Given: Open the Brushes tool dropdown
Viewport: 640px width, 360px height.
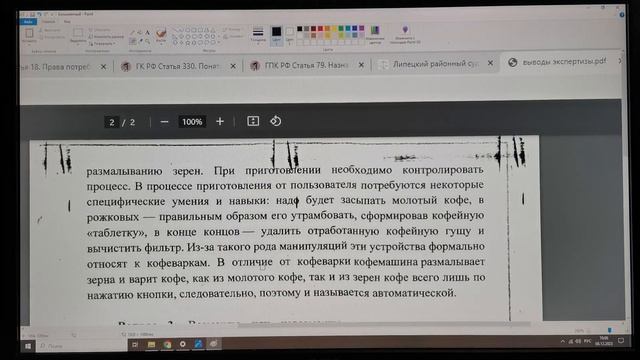Looking at the screenshot, I should tap(161, 35).
